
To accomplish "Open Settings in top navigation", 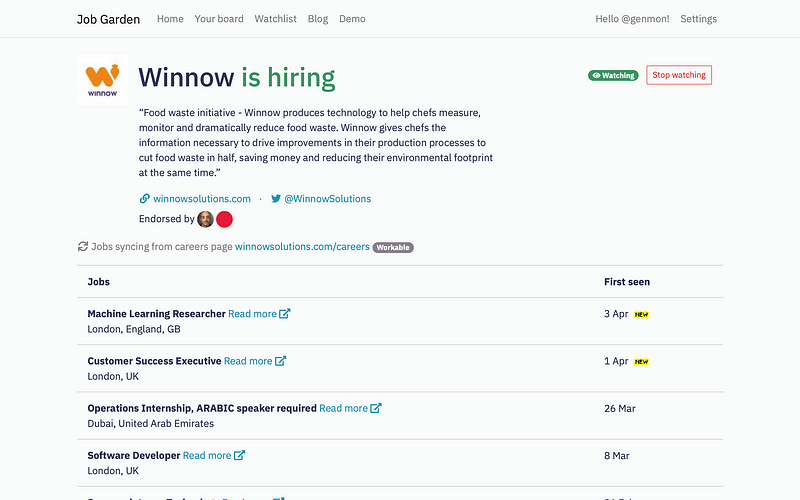I will [x=698, y=19].
